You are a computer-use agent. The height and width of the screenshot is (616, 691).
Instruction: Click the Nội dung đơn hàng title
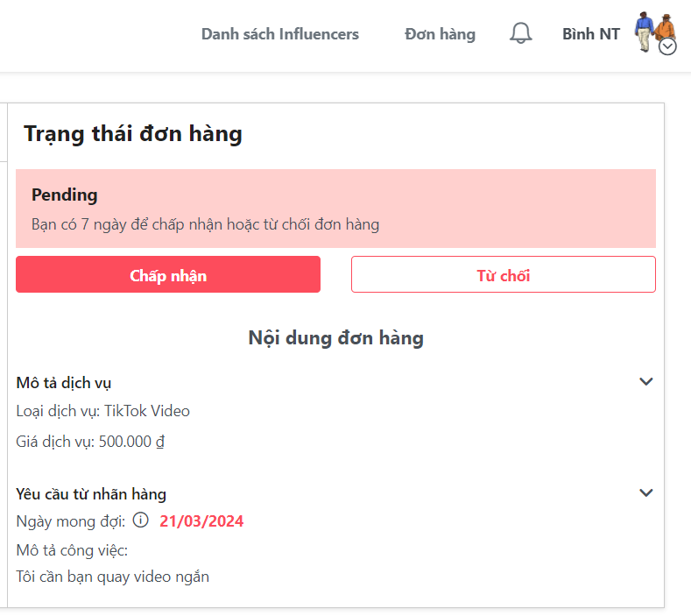[x=335, y=338]
